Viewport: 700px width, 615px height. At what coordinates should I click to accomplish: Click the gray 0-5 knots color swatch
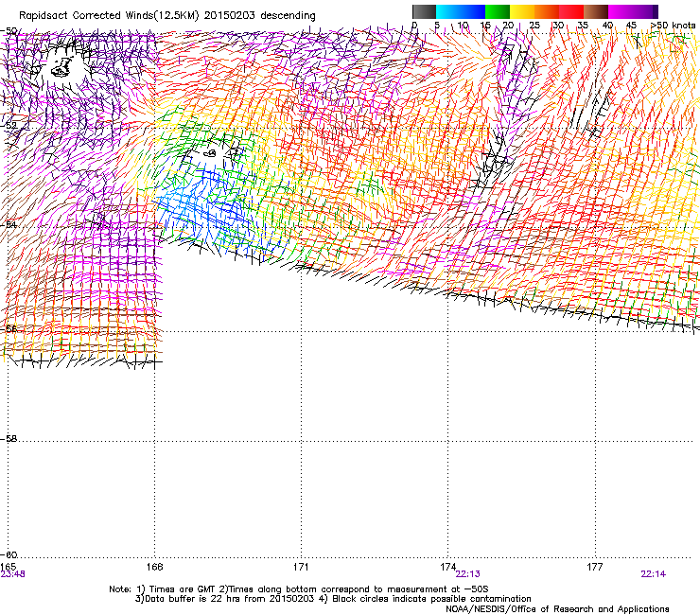click(424, 11)
